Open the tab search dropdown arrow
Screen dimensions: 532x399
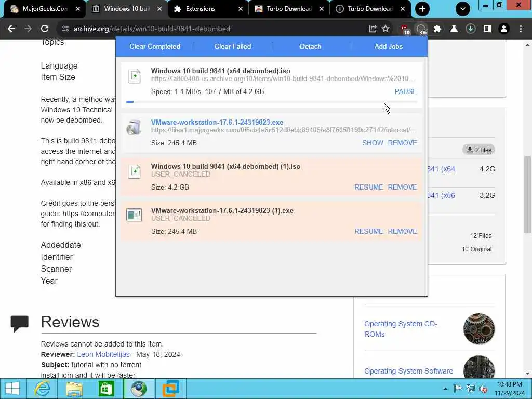pos(463,9)
